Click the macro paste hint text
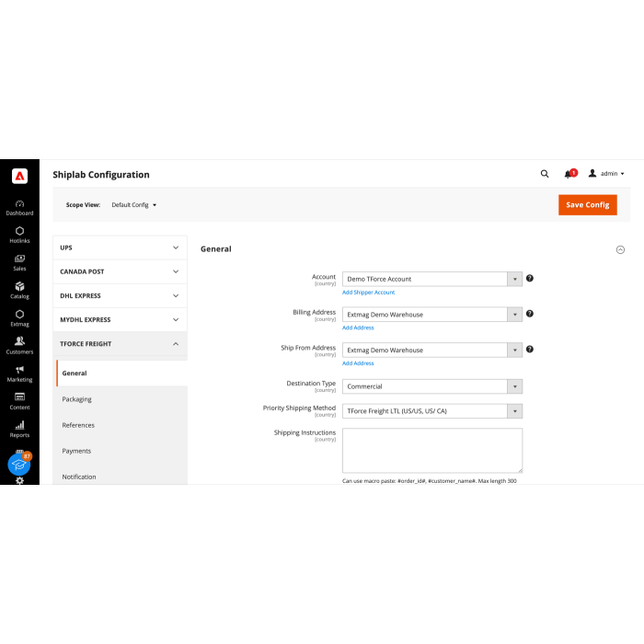This screenshot has width=644, height=644. 430,481
